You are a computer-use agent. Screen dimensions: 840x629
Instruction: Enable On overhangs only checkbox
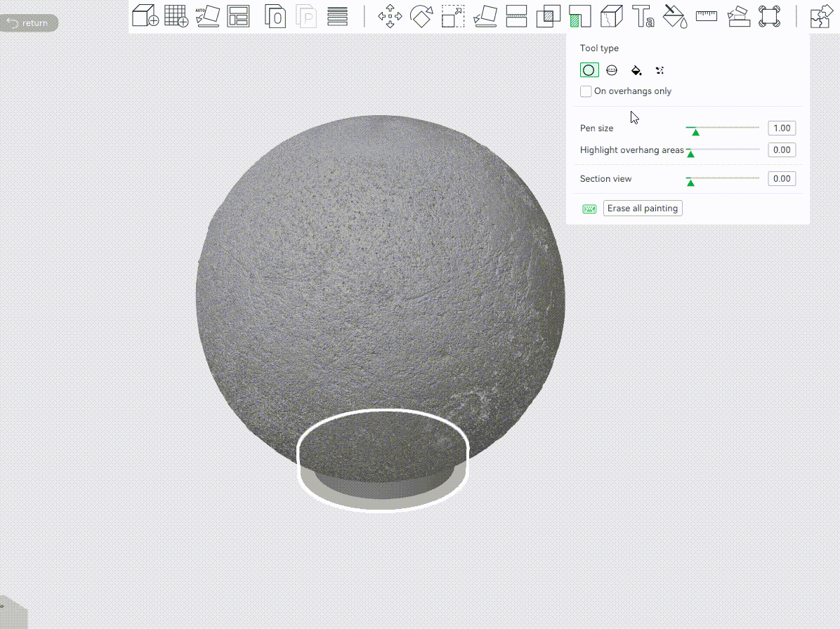pos(586,91)
